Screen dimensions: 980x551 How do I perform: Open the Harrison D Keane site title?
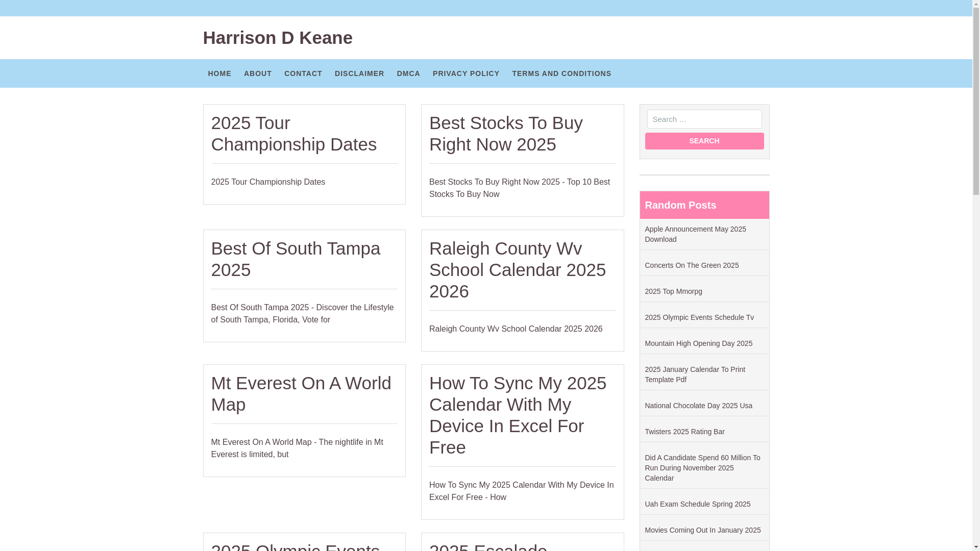[x=278, y=38]
